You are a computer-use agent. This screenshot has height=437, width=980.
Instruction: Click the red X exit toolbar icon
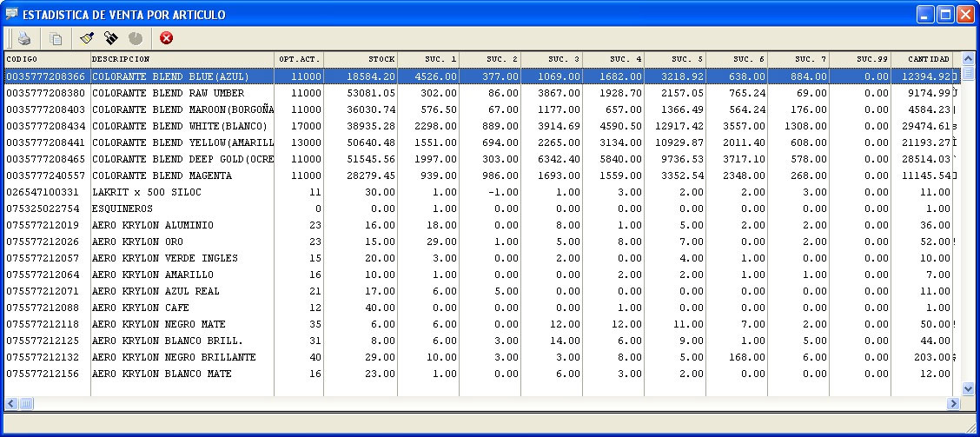point(166,38)
